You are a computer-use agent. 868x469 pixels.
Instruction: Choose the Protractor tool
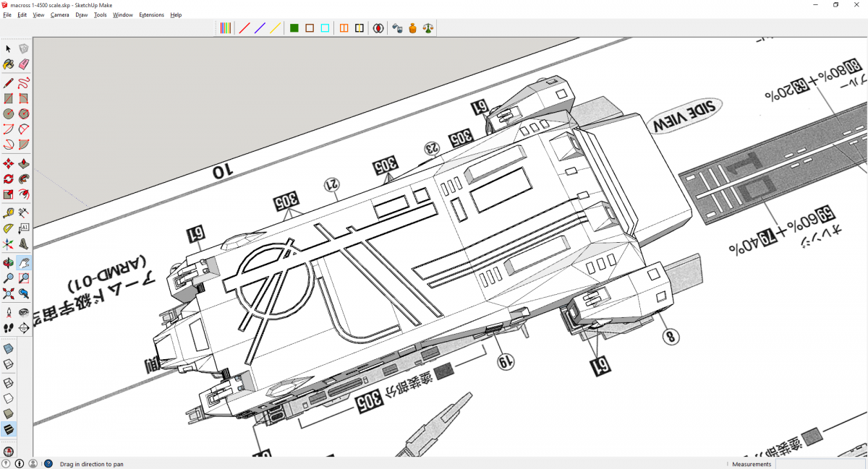tap(9, 228)
